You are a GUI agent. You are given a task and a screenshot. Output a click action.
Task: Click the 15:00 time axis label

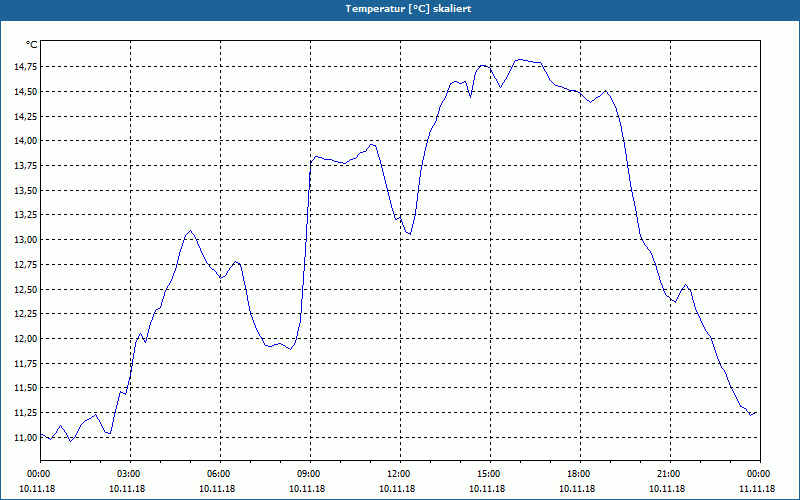[490, 474]
